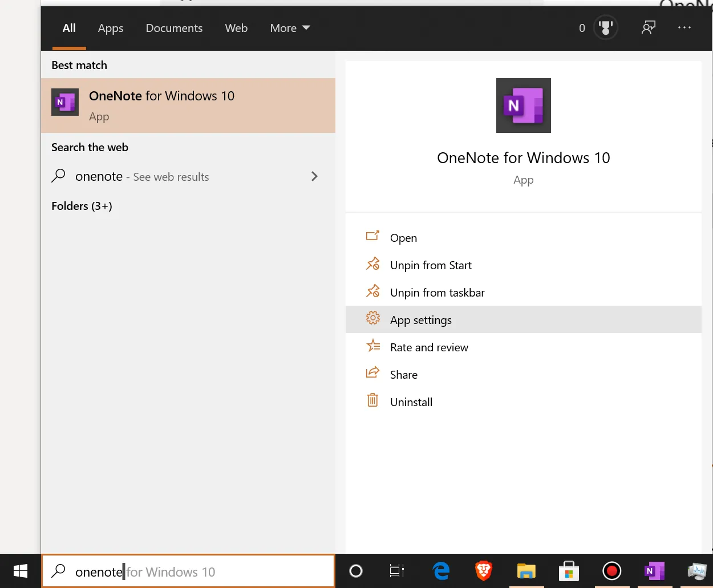Select Unpin from Start
The image size is (713, 588).
524,265
